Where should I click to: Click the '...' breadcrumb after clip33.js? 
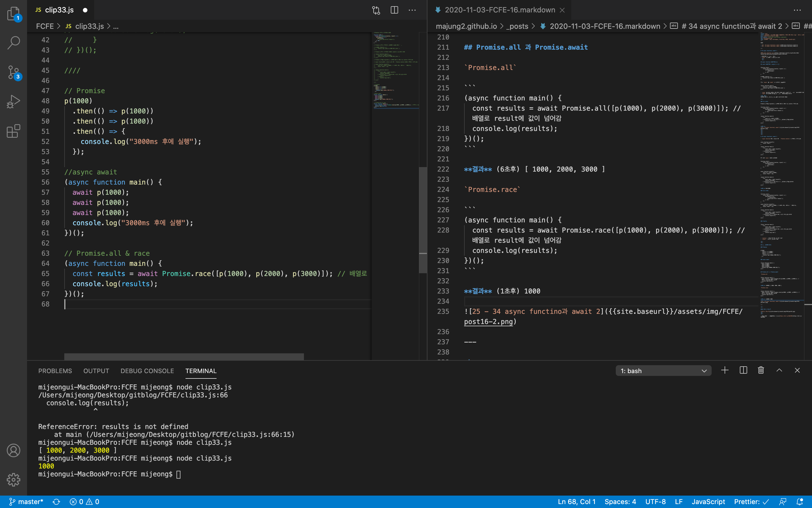point(116,26)
